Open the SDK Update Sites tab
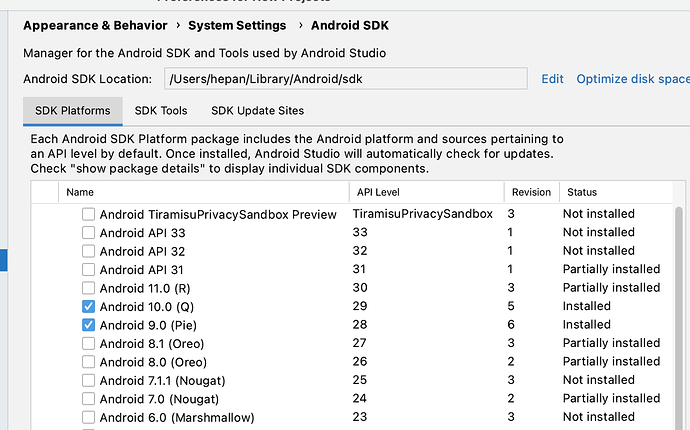 tap(257, 111)
